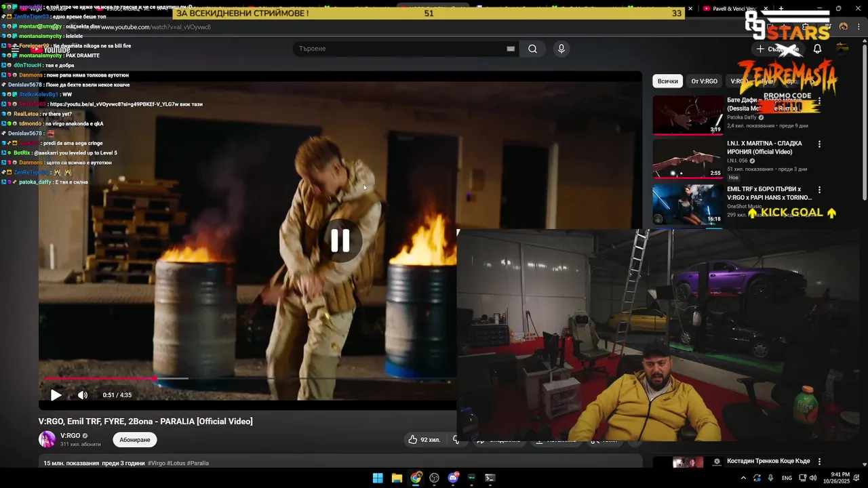Select the Всички filter chip

tap(667, 81)
